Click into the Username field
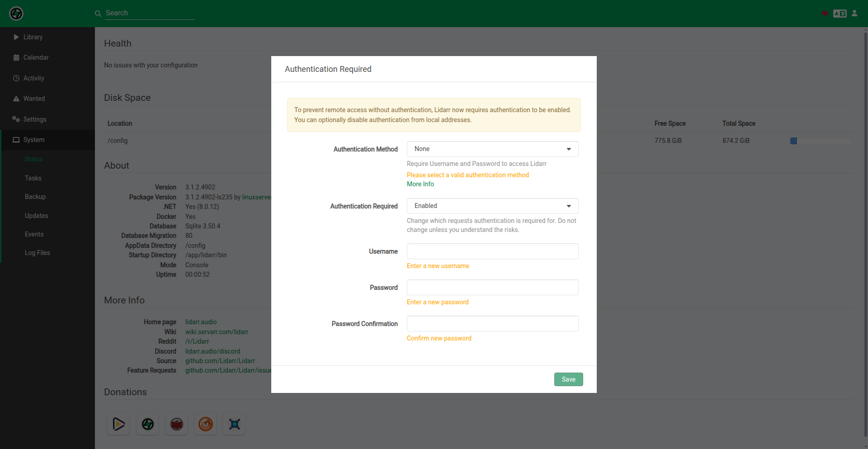Viewport: 868px width, 449px height. (x=492, y=251)
